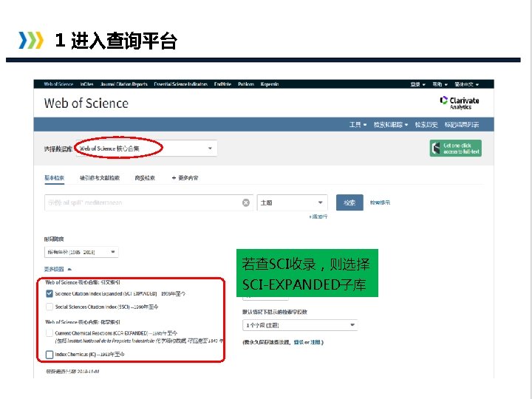Check the Science Citation Index Expanded checkbox
Image resolution: width=532 pixels, height=399 pixels.
[50, 293]
